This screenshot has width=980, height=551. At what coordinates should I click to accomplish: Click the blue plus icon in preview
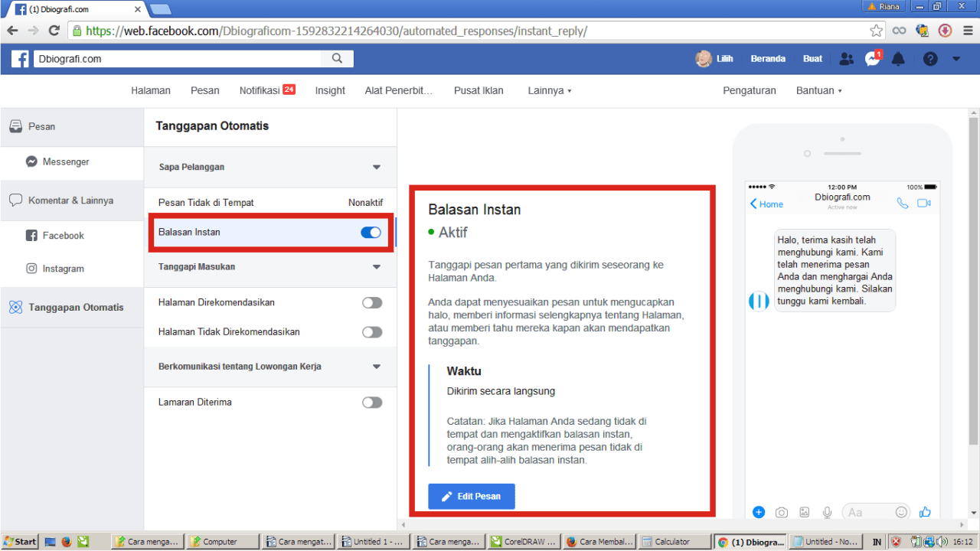[759, 512]
